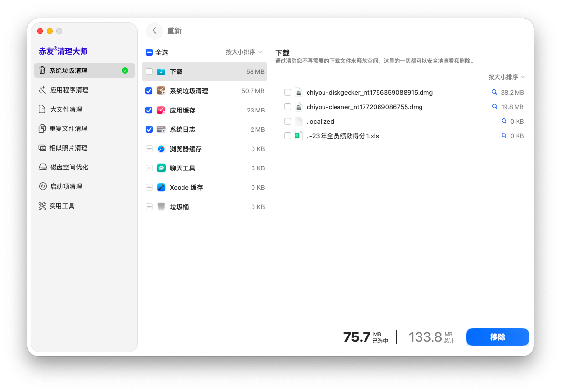The height and width of the screenshot is (392, 561).
Task: Click the back arrow near 重新
Action: [x=154, y=30]
